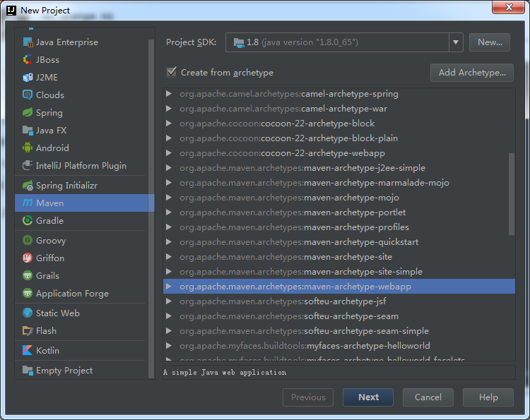The image size is (530, 420).
Task: Open the Project SDK dropdown arrow
Action: 456,42
